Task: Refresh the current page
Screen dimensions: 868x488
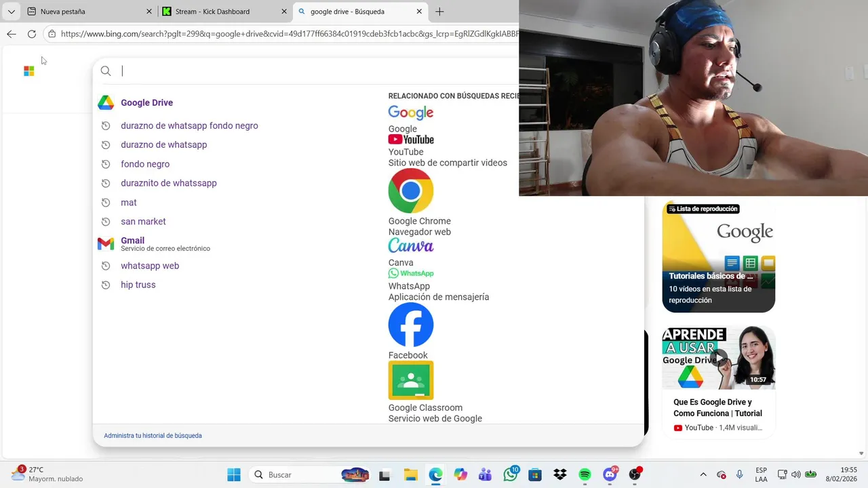Action: point(32,34)
